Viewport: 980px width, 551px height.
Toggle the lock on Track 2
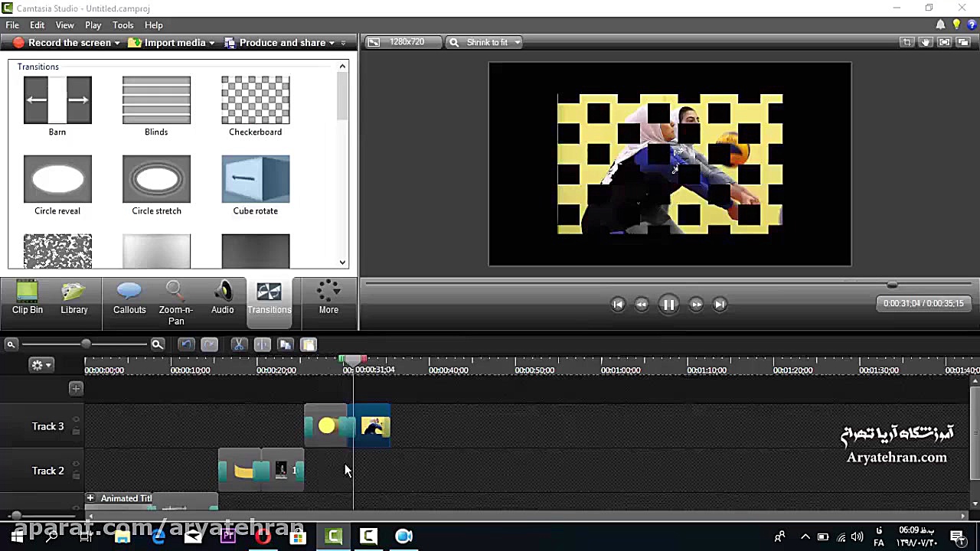pyautogui.click(x=76, y=476)
